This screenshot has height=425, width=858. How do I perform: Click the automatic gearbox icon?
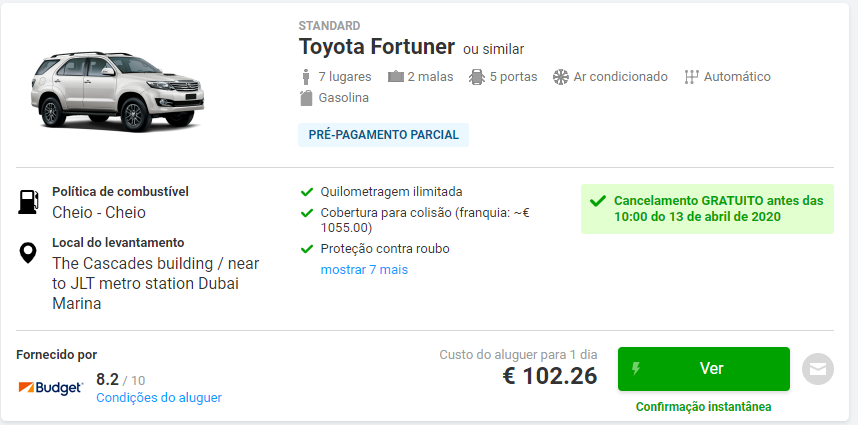tap(692, 77)
